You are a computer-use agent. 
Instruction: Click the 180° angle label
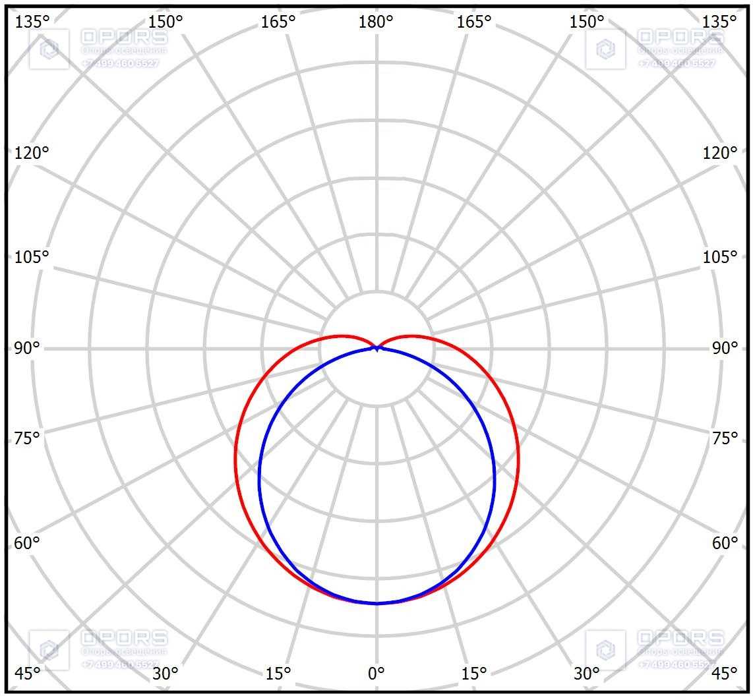376,22
